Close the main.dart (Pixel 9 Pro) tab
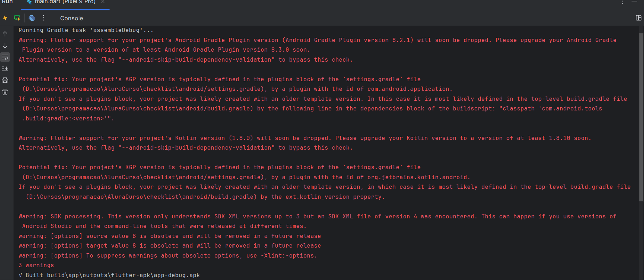This screenshot has height=280, width=644. coord(103,2)
